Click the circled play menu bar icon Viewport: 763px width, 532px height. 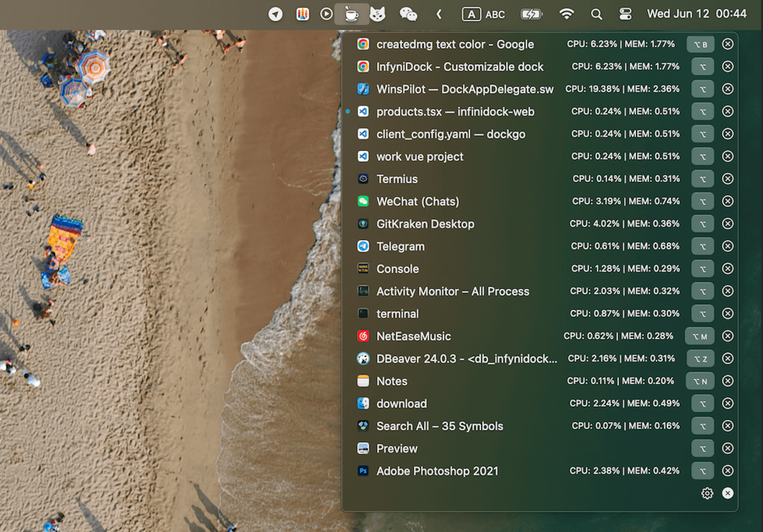(326, 14)
